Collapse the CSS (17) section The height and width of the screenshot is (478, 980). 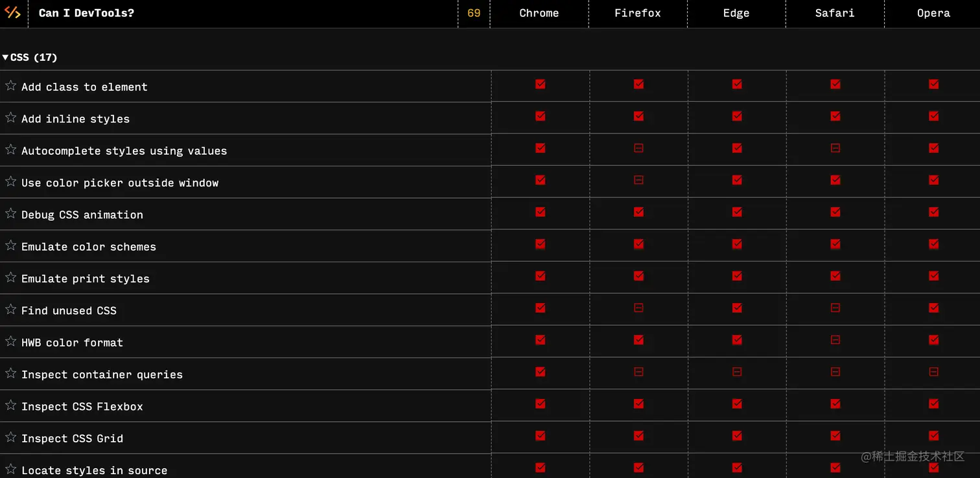click(30, 58)
